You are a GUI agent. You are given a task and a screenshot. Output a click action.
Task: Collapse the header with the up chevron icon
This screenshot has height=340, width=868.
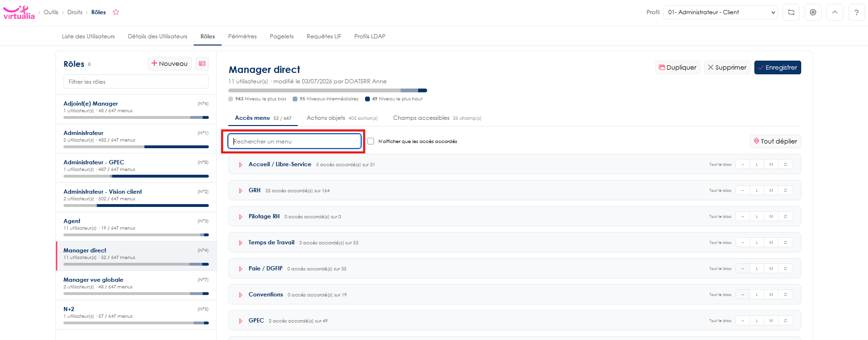pyautogui.click(x=835, y=12)
